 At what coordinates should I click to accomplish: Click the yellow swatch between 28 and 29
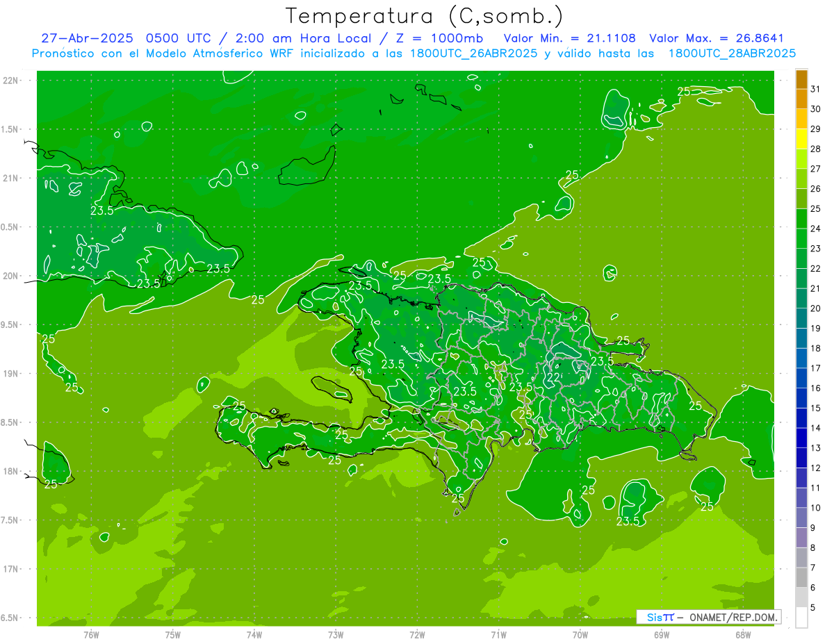tap(801, 139)
